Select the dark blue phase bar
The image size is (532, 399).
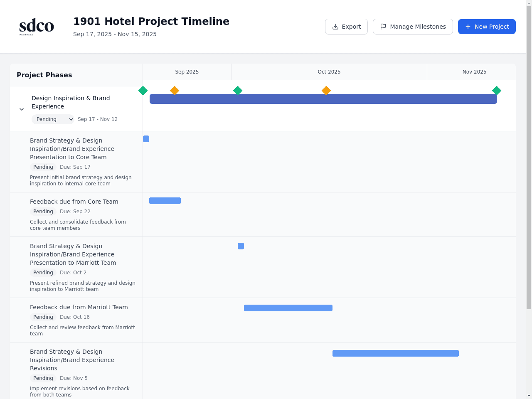click(x=323, y=99)
